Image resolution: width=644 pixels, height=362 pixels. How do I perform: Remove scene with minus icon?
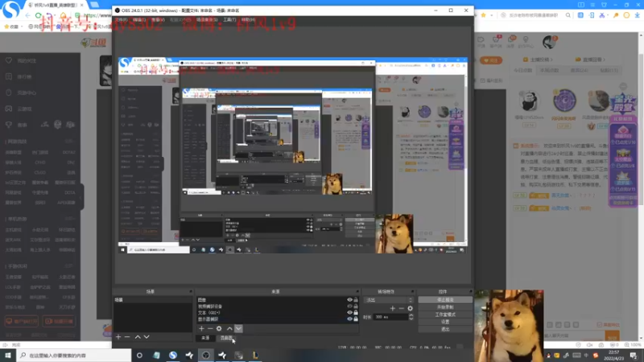[127, 336]
